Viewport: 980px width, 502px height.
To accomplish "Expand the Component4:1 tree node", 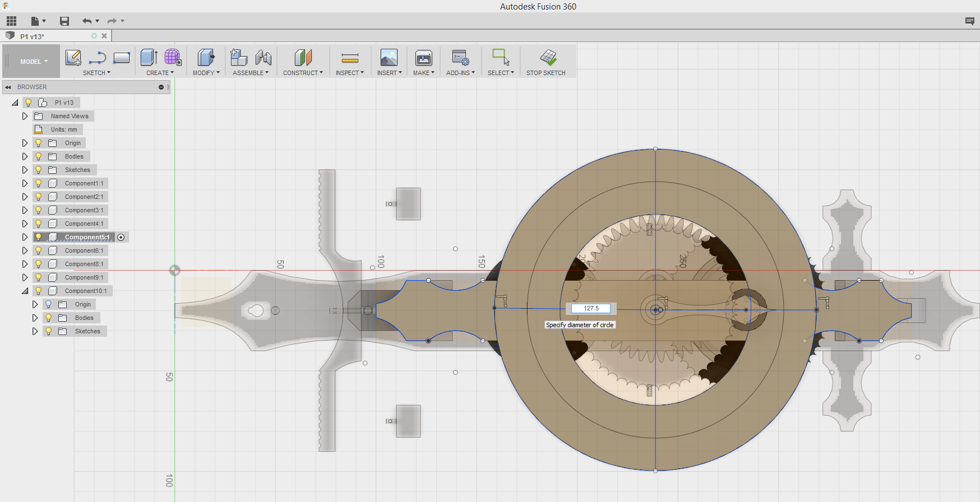I will pyautogui.click(x=25, y=224).
